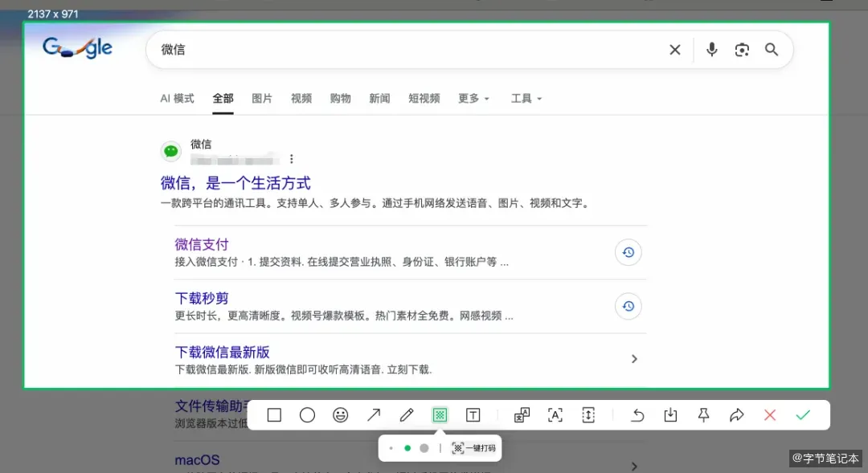Click the 微信 site name text
This screenshot has height=473, width=868.
coord(201,145)
